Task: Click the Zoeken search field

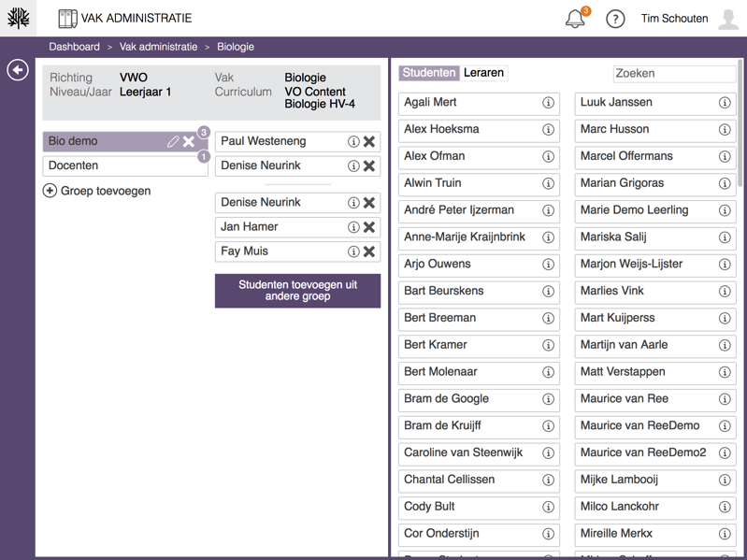Action: click(x=673, y=73)
